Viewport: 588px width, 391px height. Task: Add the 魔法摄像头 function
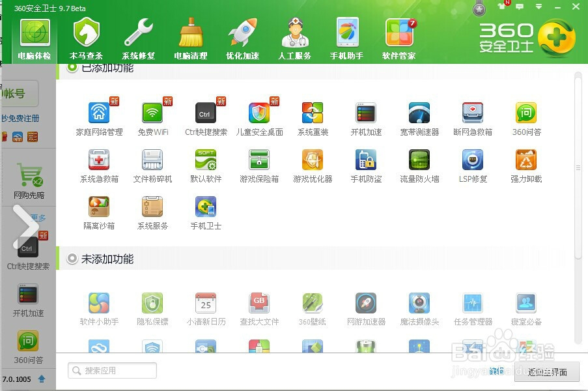tap(419, 309)
